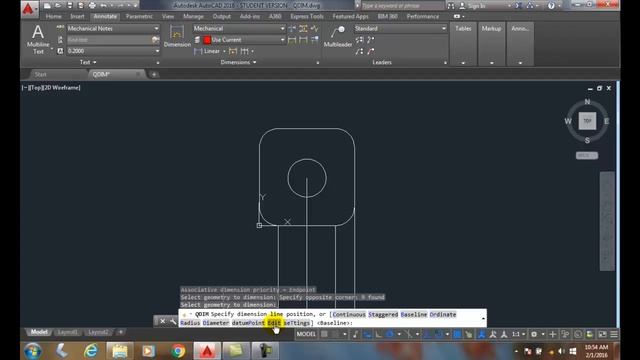Click the Plot printer icon in quick access toolbar
The height and width of the screenshot is (360, 640).
[92, 5]
